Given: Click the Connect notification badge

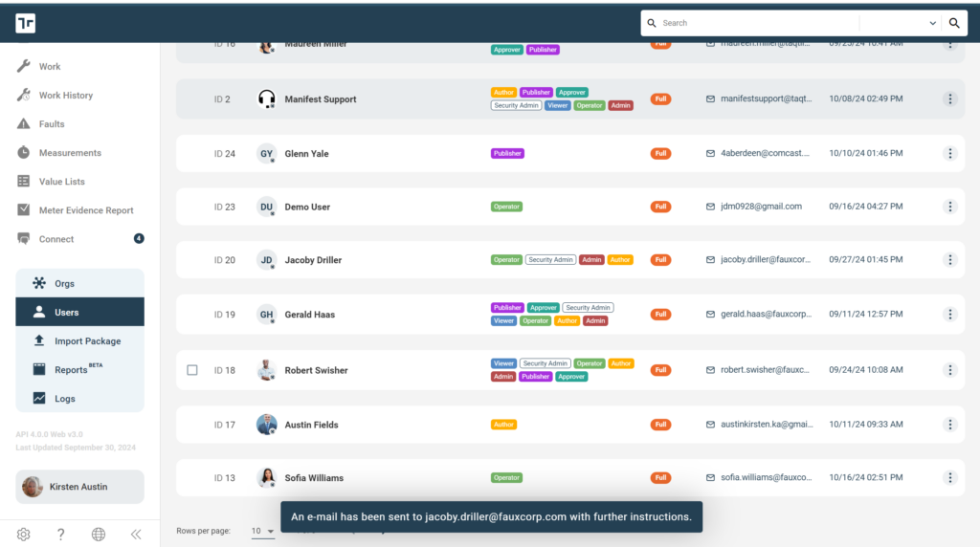Looking at the screenshot, I should (139, 238).
